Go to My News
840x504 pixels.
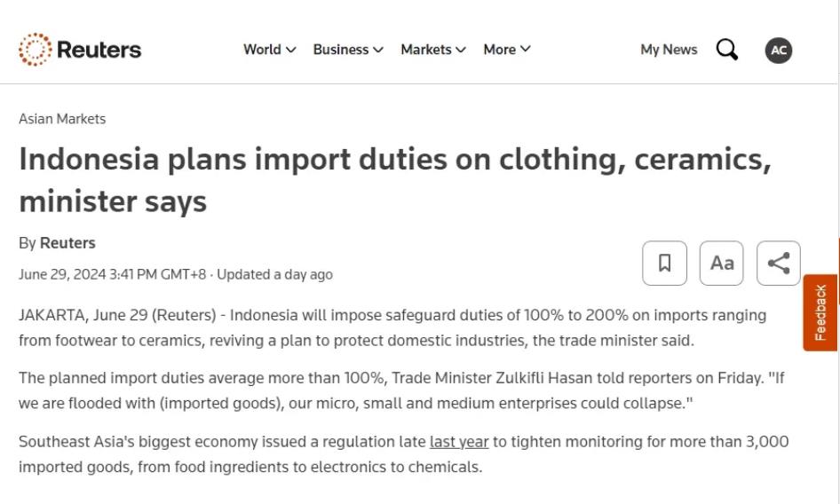669,50
